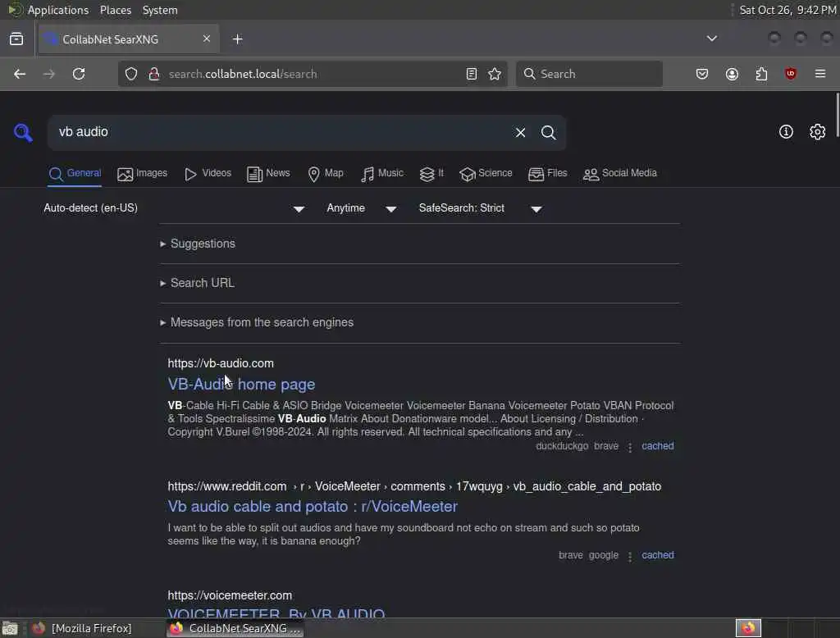Expand the Suggestions section
The width and height of the screenshot is (840, 638).
tap(198, 244)
